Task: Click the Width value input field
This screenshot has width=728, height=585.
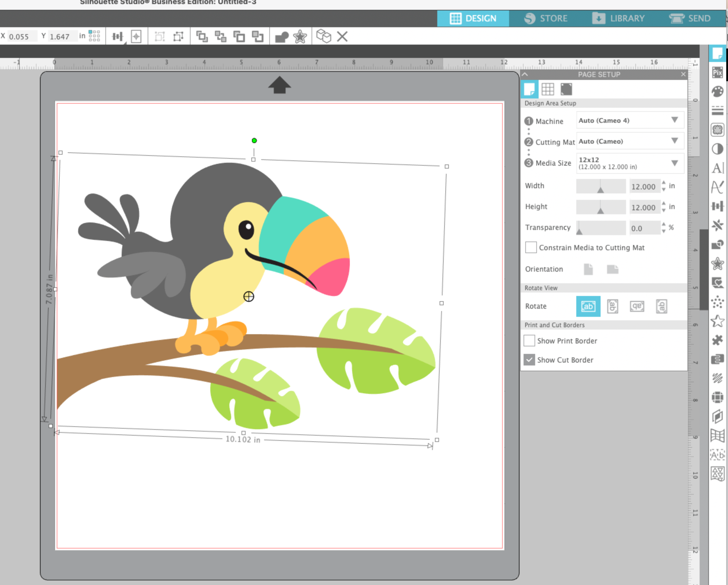Action: tap(644, 187)
